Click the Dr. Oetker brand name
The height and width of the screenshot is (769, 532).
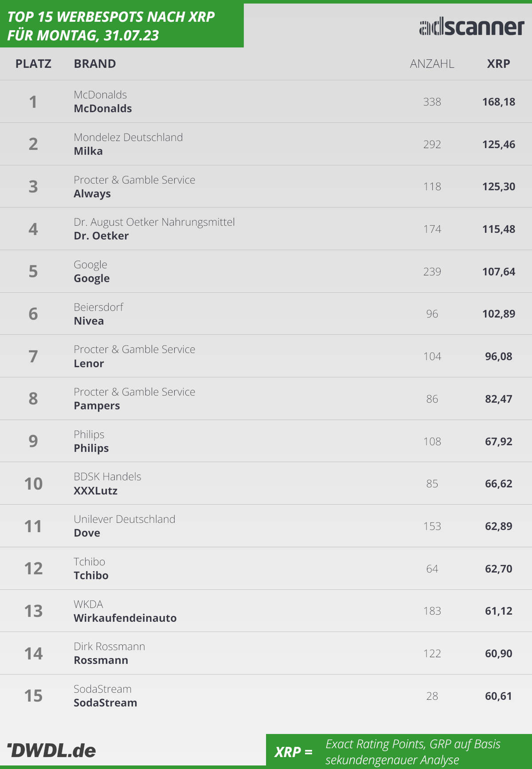[101, 236]
